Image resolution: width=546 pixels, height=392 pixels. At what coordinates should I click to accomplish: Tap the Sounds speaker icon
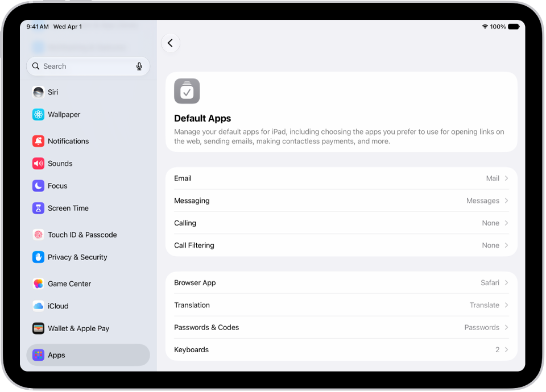pos(38,164)
